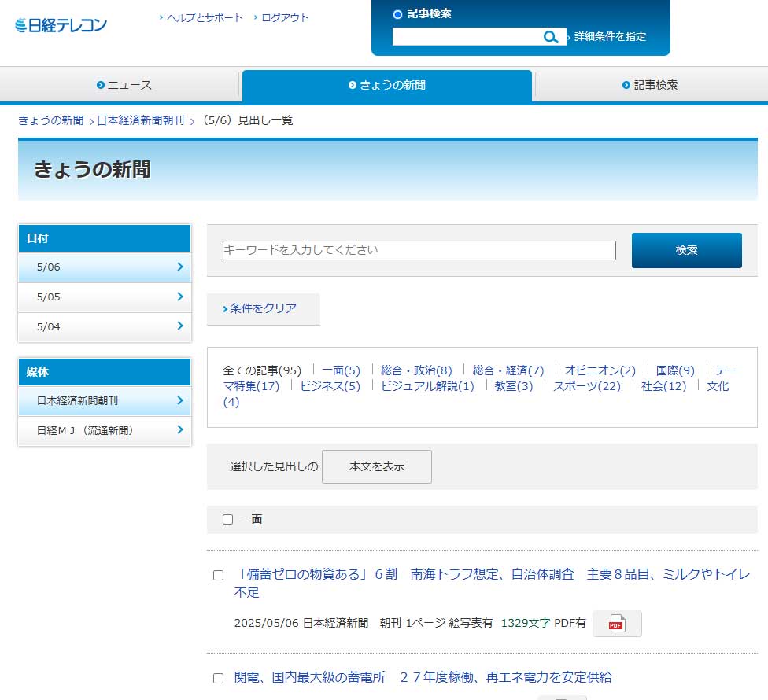
Task: Open article 「備蓄ゼロの物資ある」6割 headline
Action: 492,584
